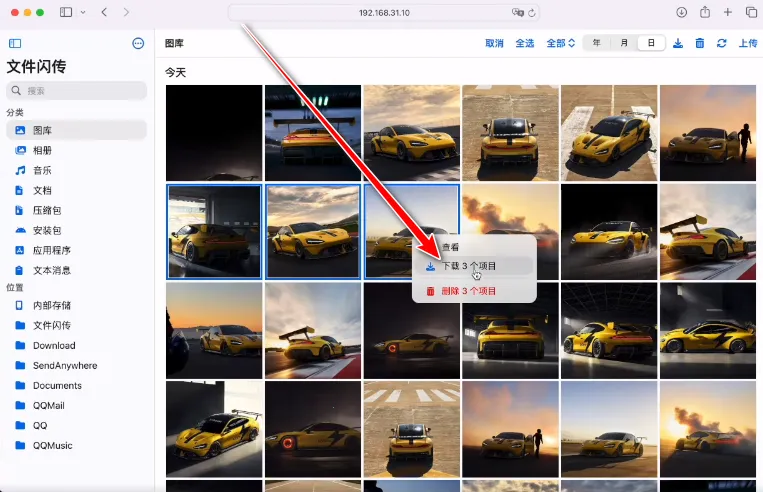Click the page translate icon in address bar
763x492 pixels.
(518, 12)
